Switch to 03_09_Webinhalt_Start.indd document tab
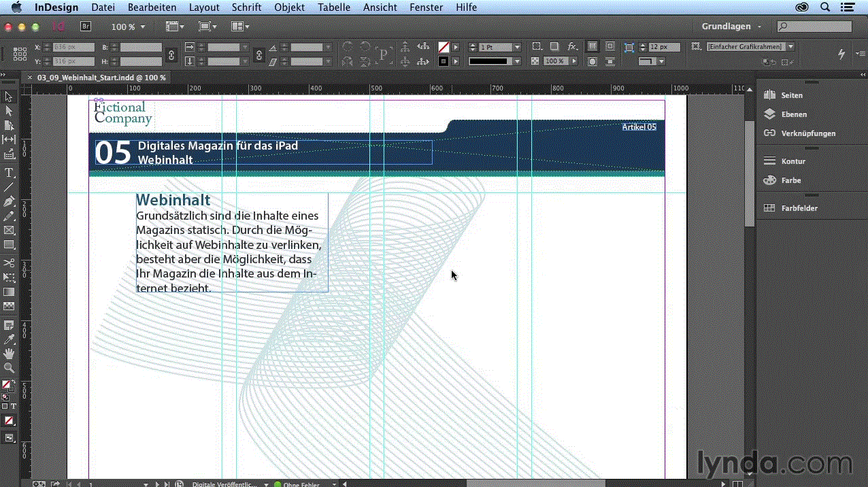This screenshot has width=868, height=487. coord(101,78)
